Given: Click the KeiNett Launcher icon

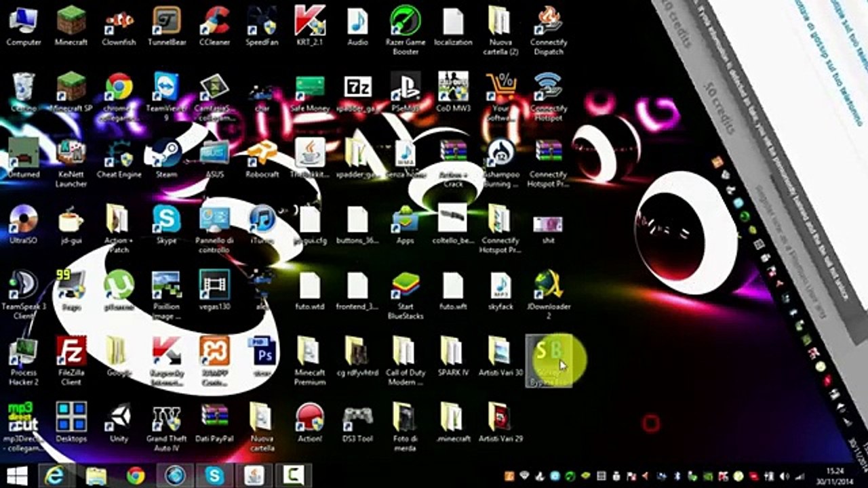Looking at the screenshot, I should (x=71, y=163).
